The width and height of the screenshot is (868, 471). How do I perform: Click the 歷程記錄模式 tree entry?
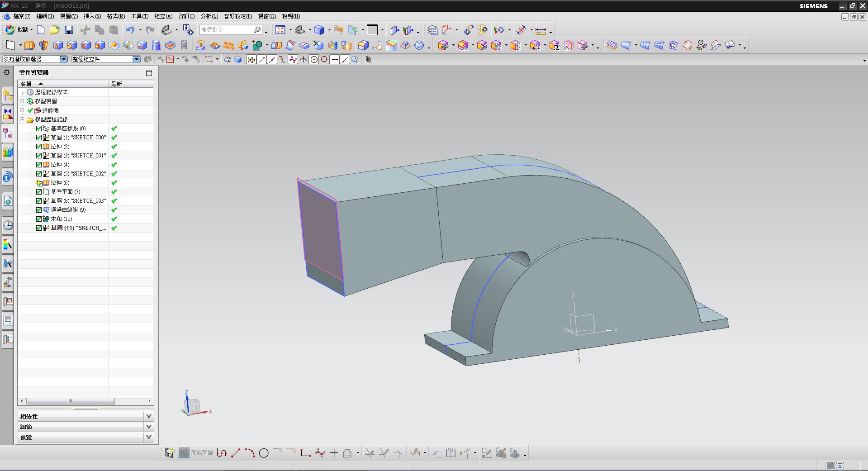pyautogui.click(x=51, y=92)
